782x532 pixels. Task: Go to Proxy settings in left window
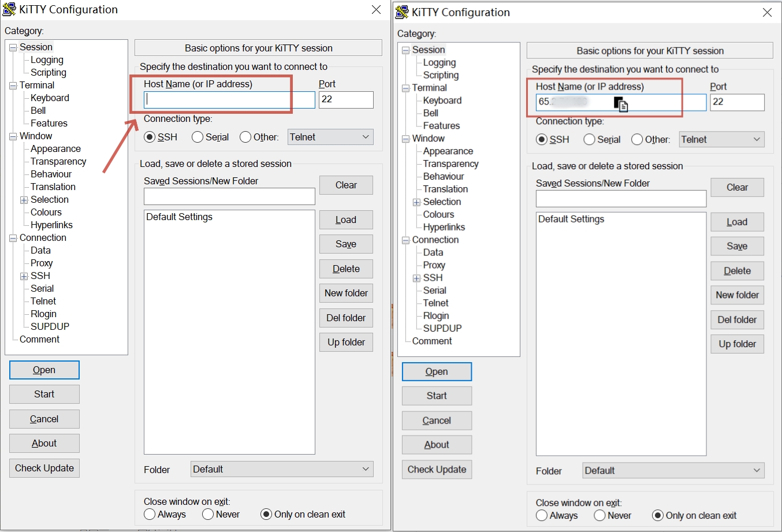click(x=42, y=263)
